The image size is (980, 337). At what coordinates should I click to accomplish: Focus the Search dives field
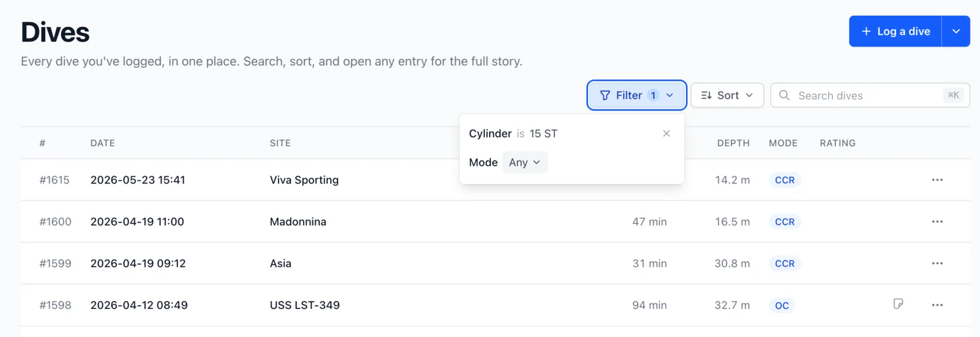[870, 95]
